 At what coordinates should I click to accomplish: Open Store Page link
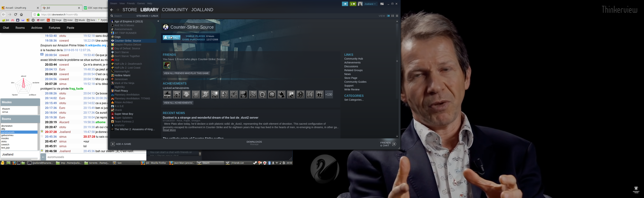351,78
